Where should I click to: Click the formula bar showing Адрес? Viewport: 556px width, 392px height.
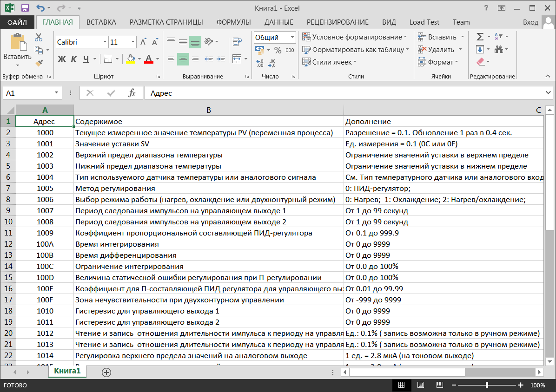344,93
